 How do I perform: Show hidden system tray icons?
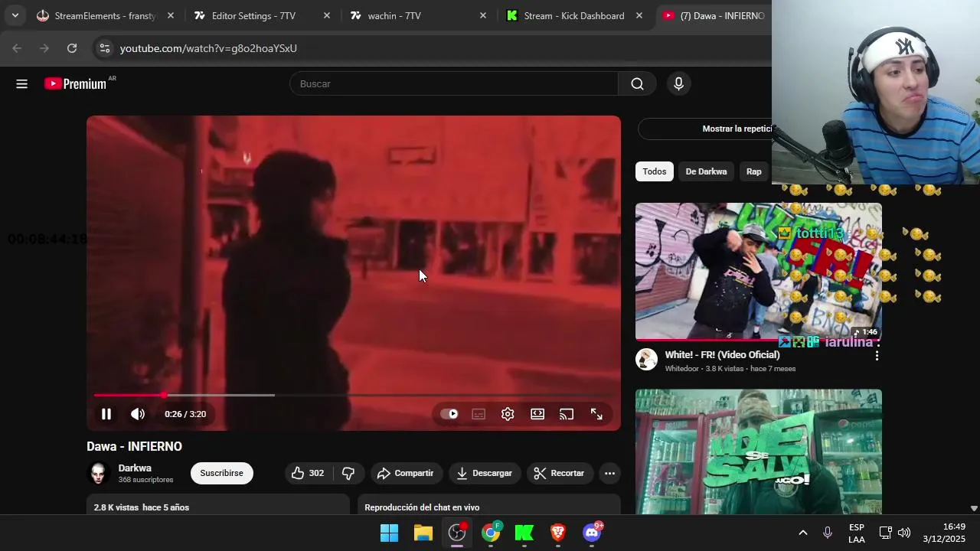802,533
